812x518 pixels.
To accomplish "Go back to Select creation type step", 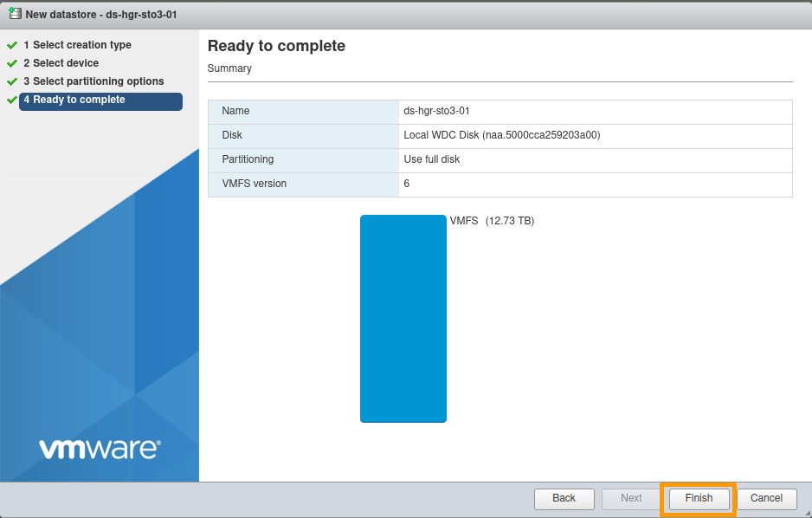I will pyautogui.click(x=78, y=44).
